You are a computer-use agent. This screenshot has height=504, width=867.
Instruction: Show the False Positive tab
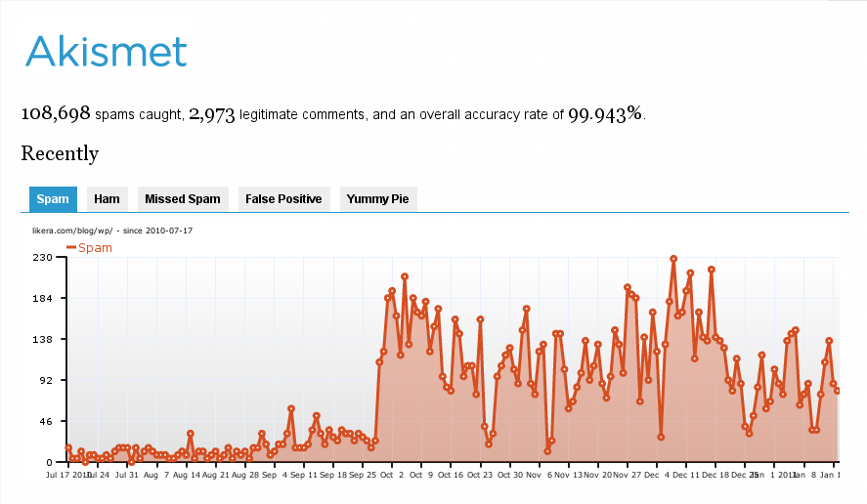point(283,199)
